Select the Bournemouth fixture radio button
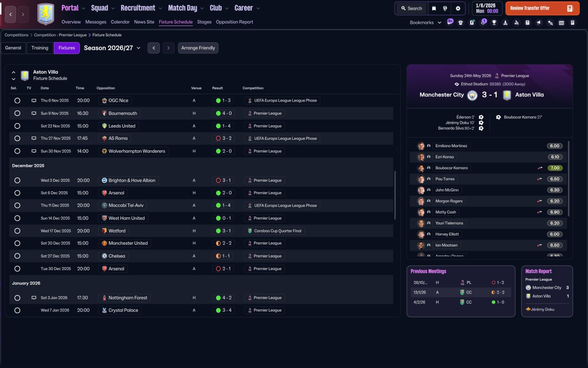The height and width of the screenshot is (368, 588). tap(17, 113)
